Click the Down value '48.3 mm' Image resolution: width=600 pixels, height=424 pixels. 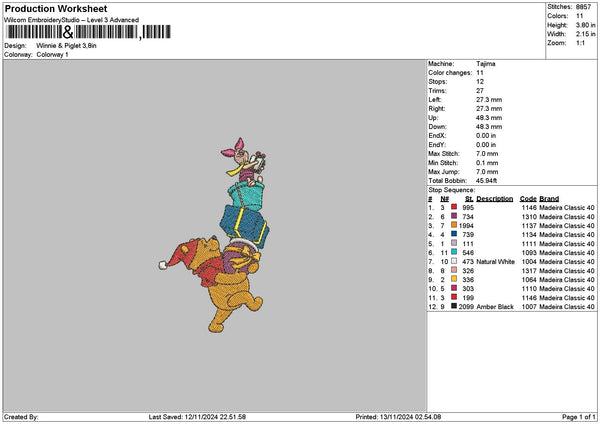pos(489,127)
